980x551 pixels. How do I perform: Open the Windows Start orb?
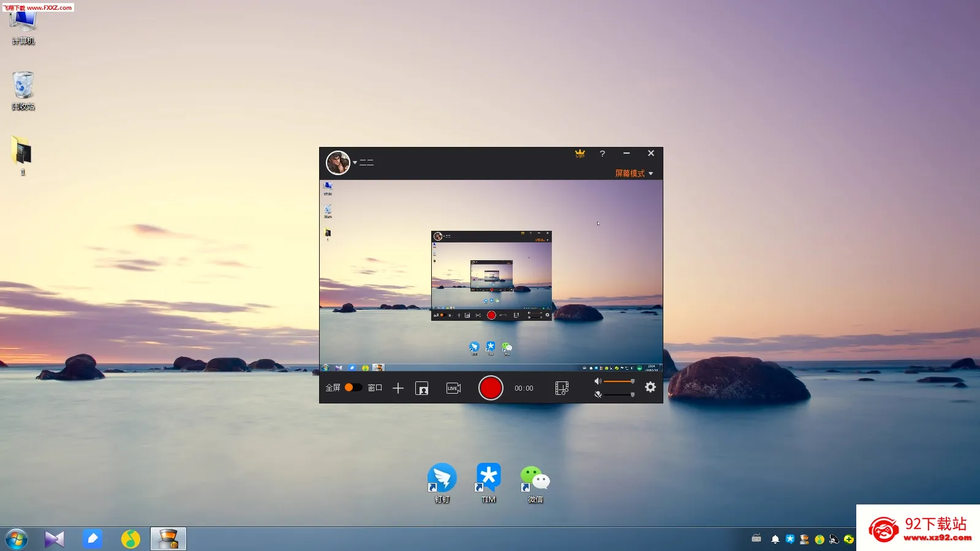click(x=17, y=539)
